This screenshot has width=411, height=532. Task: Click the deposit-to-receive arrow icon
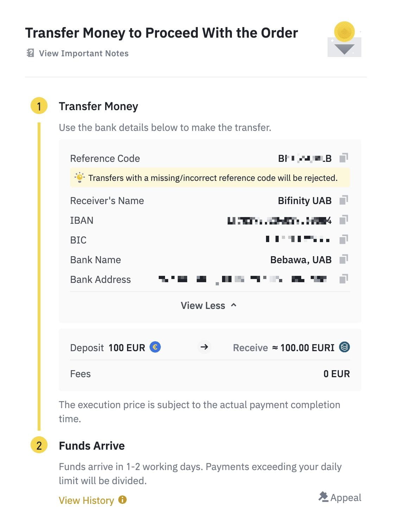click(204, 347)
